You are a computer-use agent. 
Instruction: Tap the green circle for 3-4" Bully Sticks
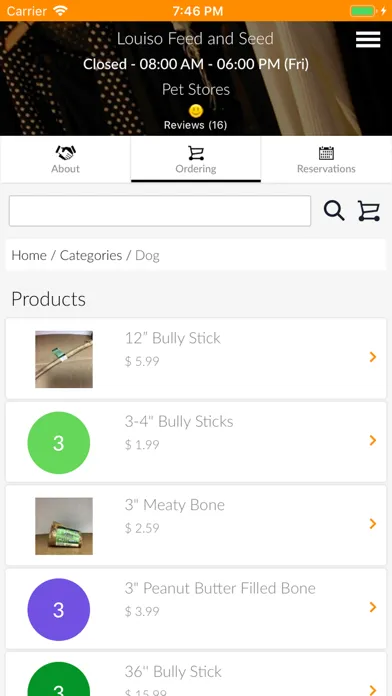coord(59,443)
